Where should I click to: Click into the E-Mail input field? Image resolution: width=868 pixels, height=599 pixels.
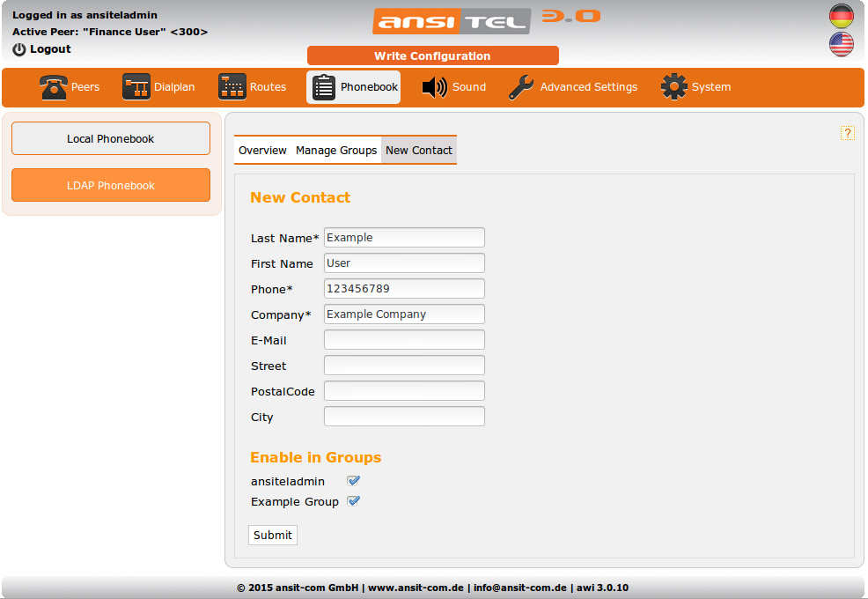coord(404,340)
